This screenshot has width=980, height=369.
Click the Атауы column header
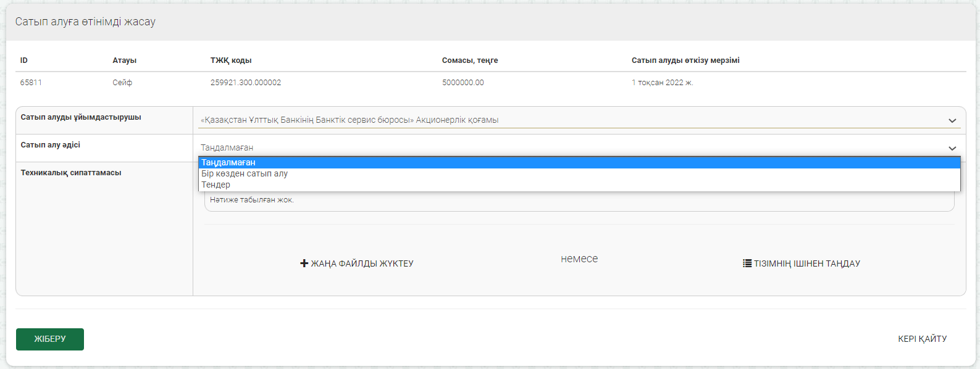pyautogui.click(x=124, y=60)
